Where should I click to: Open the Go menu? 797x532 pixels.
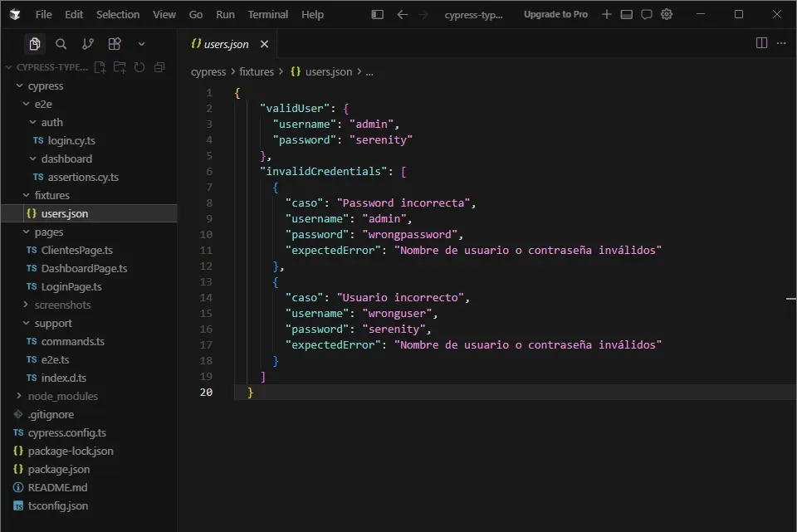click(x=196, y=15)
